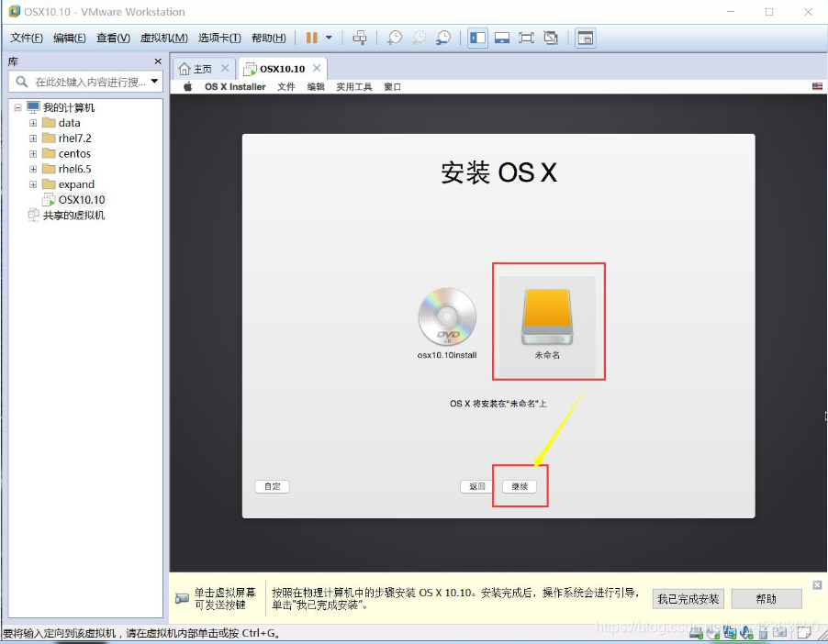Dismiss the installation hint bar
Screen dimensions: 828x644
(817, 585)
